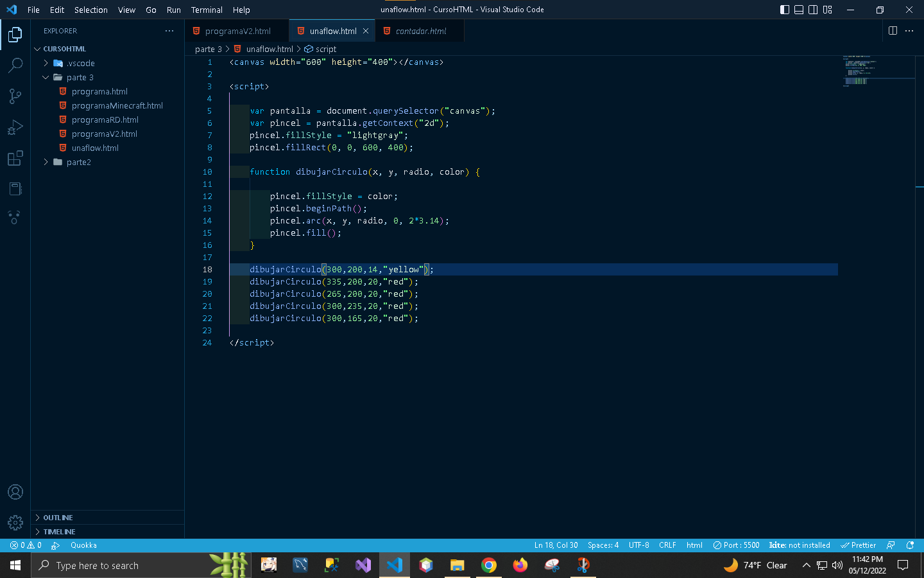Click Prettier status bar item
This screenshot has height=578, width=924.
pyautogui.click(x=859, y=545)
